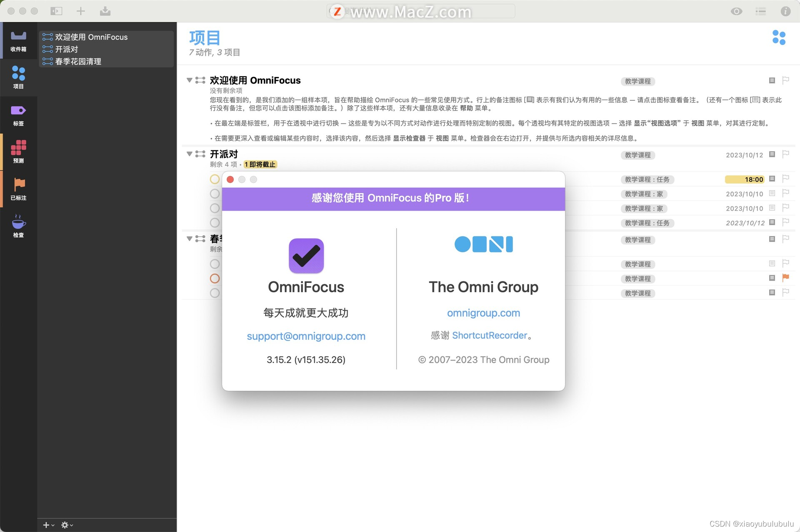800x532 pixels.
Task: Open the sidebar add (+) dropdown
Action: pyautogui.click(x=48, y=525)
